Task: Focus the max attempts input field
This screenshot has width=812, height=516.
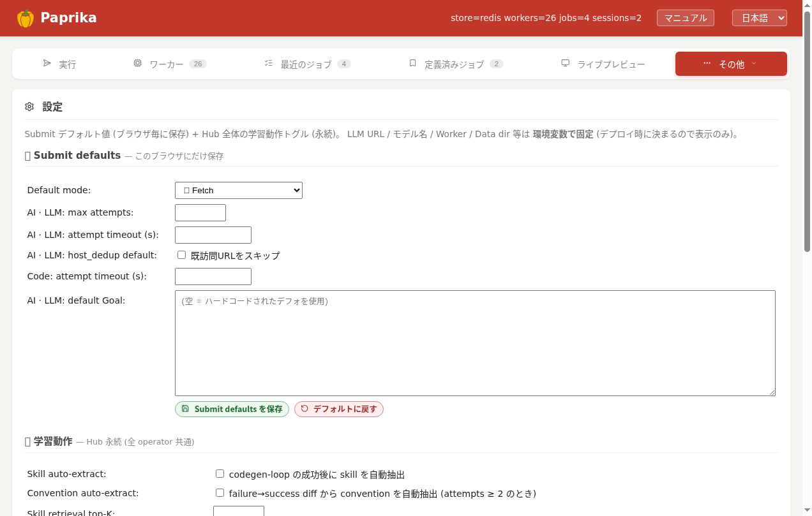Action: click(200, 212)
